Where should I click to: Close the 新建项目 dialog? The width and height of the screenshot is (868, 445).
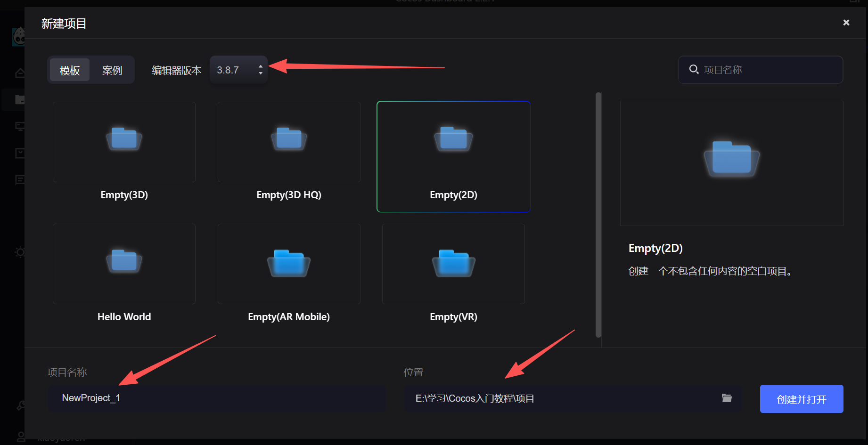click(846, 23)
